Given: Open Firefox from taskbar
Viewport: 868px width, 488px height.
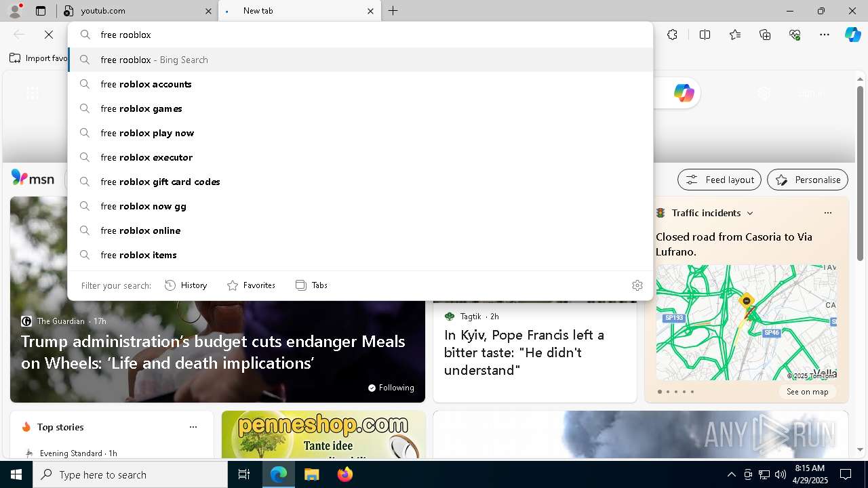Looking at the screenshot, I should (344, 474).
